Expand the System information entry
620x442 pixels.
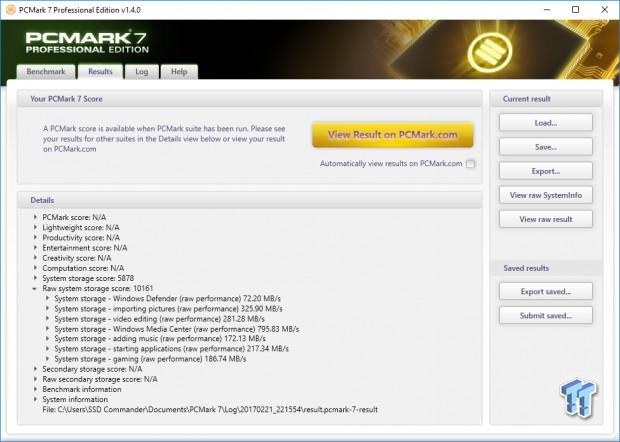(x=36, y=399)
